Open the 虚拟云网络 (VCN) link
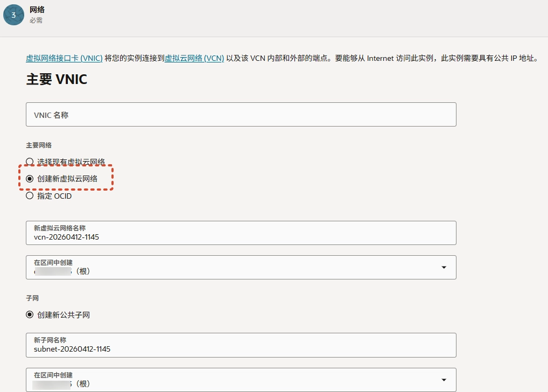Viewport: 548px width, 392px height. (194, 58)
